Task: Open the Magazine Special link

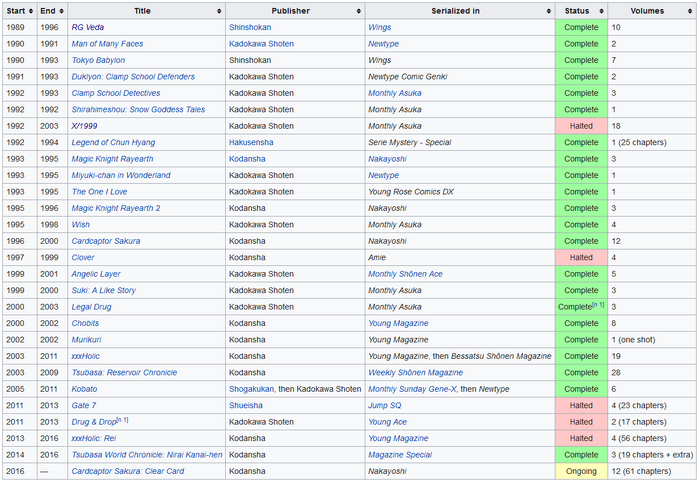Action: coord(400,455)
